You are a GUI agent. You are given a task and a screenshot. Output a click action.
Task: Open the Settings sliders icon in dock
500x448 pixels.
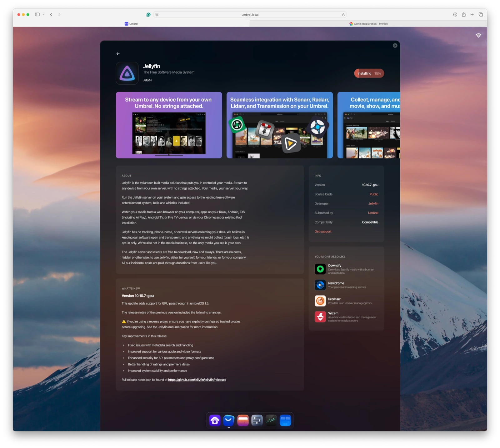(257, 421)
